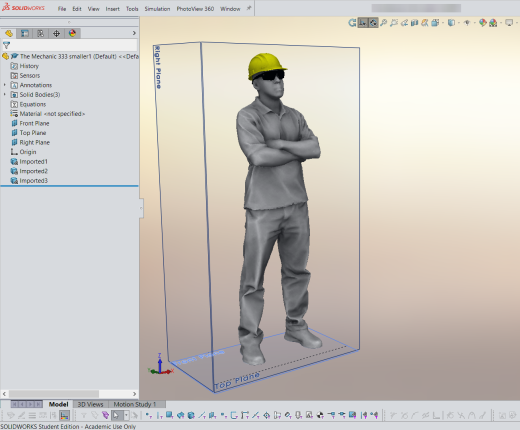Click the manager tabs overflow arrow

[134, 33]
